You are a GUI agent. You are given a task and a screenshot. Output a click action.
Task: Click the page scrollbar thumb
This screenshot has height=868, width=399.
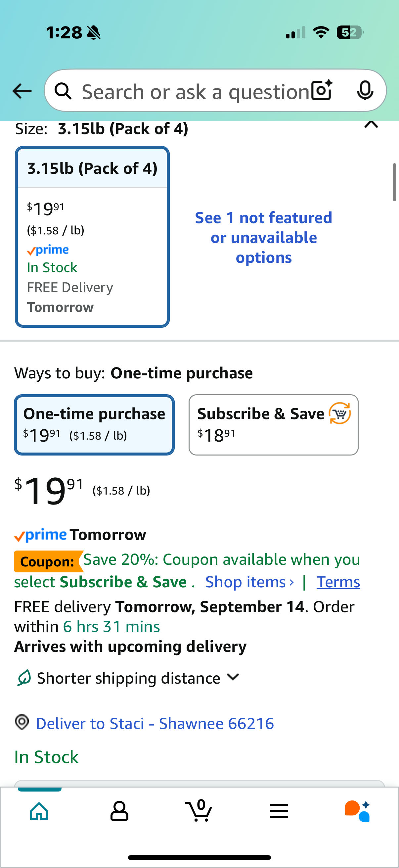(394, 182)
